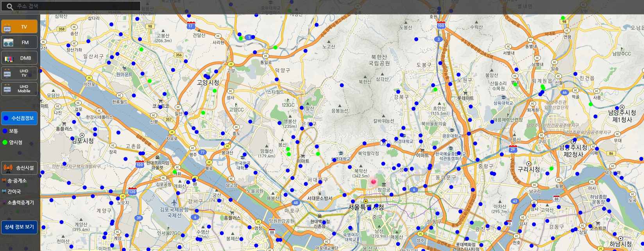
Task: Click the green reception dot near 구리시청
Action: pyautogui.click(x=551, y=169)
